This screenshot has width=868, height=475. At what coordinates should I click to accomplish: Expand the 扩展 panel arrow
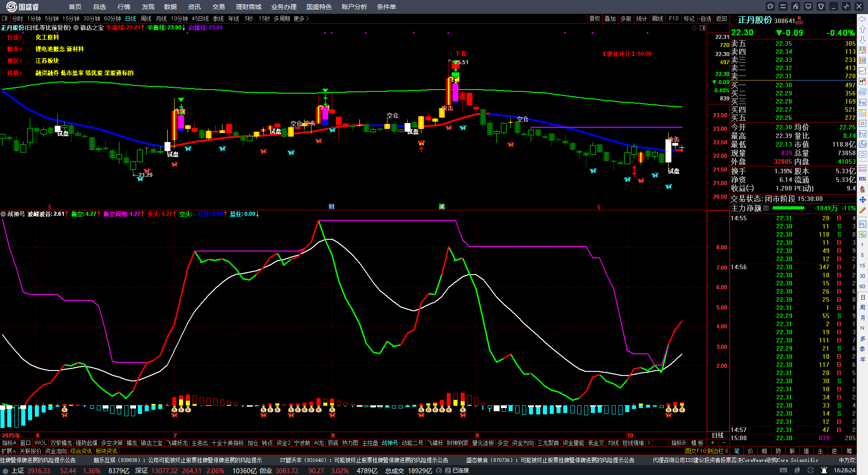[9, 451]
